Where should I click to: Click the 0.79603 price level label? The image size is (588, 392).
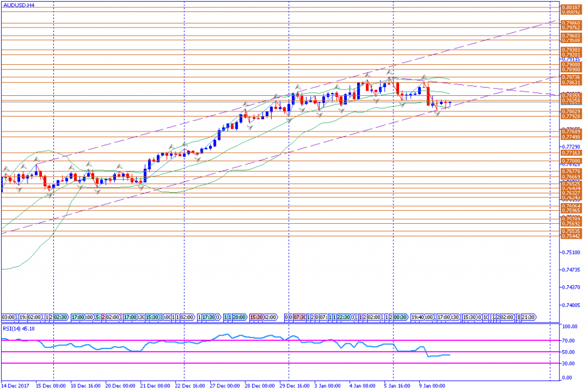point(570,36)
